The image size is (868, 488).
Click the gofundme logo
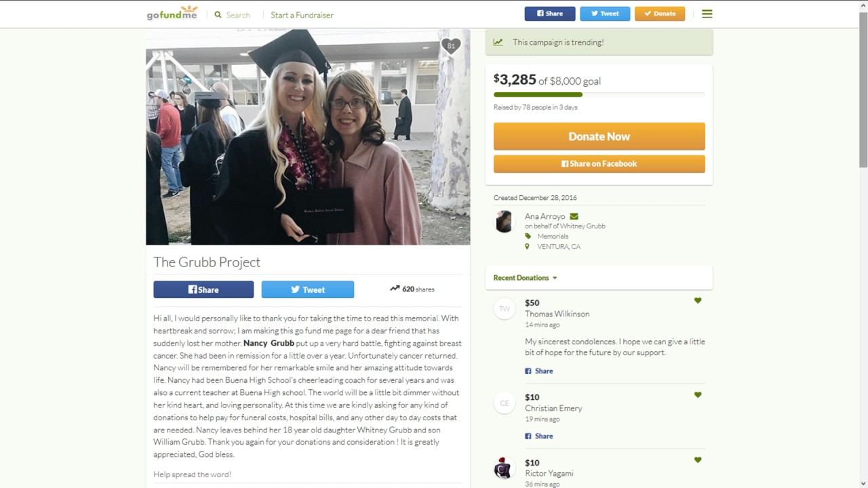(172, 13)
